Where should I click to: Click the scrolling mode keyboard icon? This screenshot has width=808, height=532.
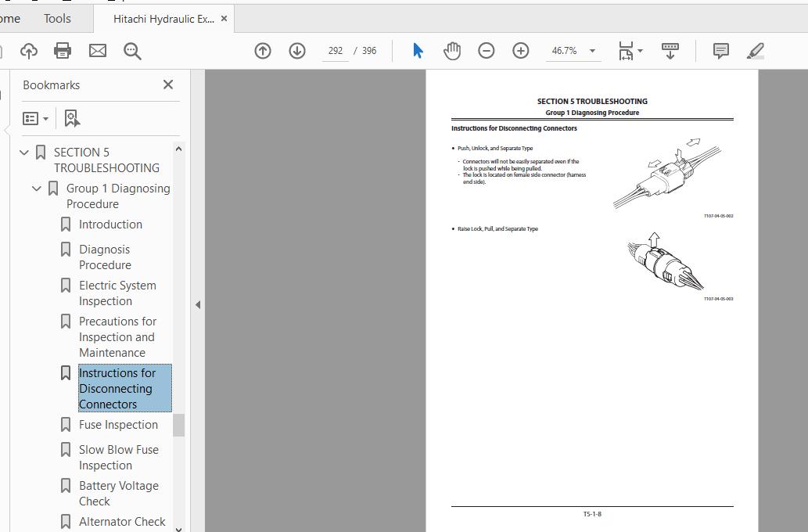click(x=670, y=51)
